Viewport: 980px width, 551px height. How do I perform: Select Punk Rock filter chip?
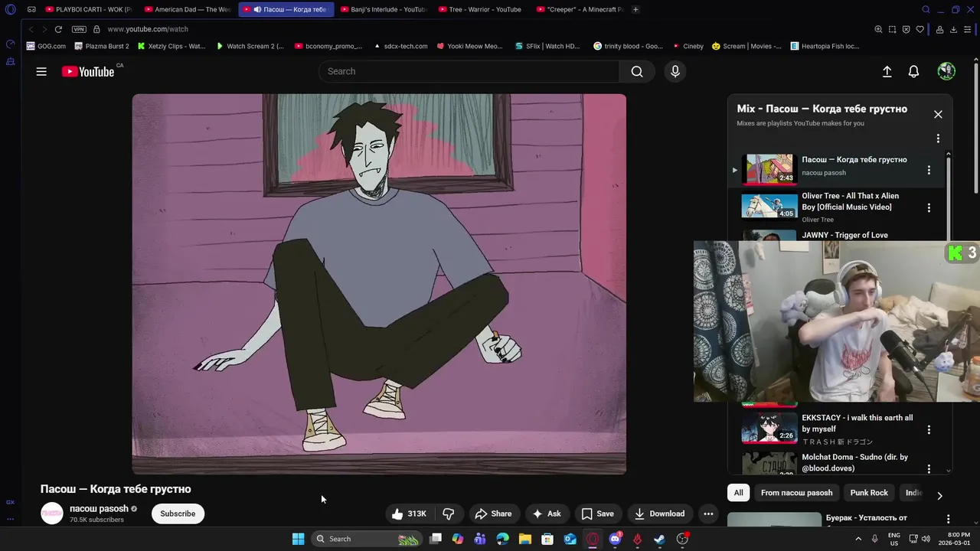[869, 493]
